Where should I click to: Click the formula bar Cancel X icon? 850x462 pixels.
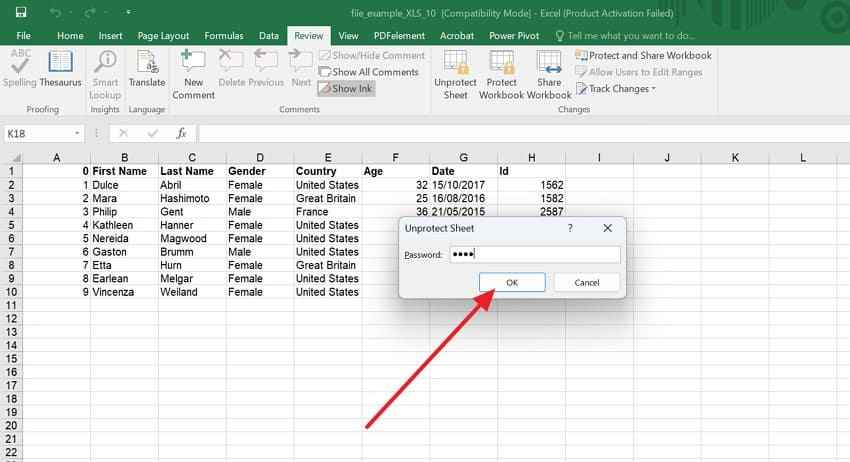point(123,133)
